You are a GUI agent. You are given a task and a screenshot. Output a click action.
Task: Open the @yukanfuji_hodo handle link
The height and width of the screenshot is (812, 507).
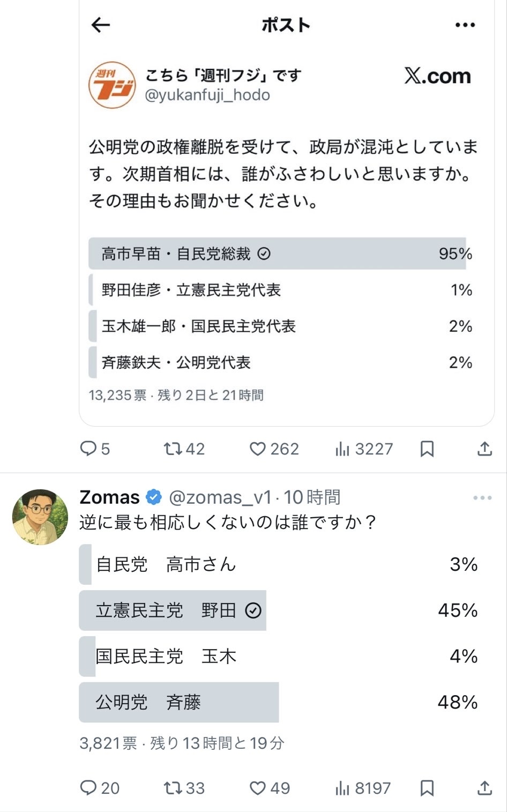[x=207, y=95]
